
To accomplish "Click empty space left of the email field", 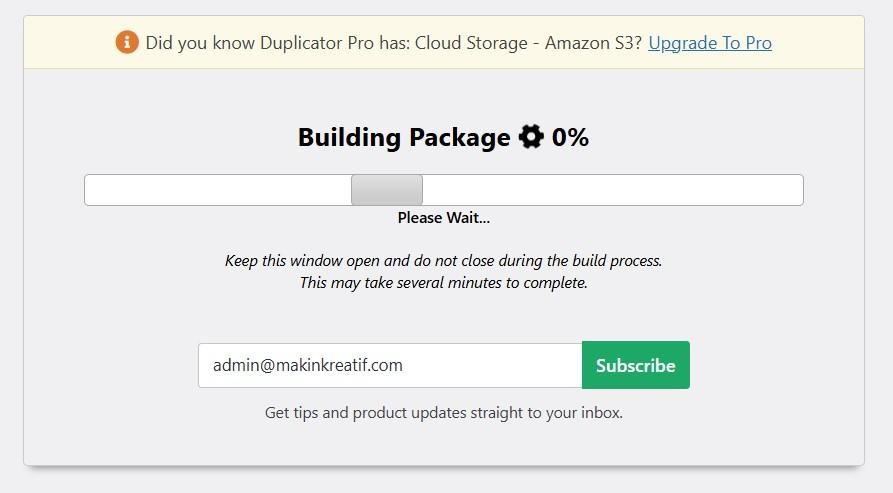I will coord(111,365).
